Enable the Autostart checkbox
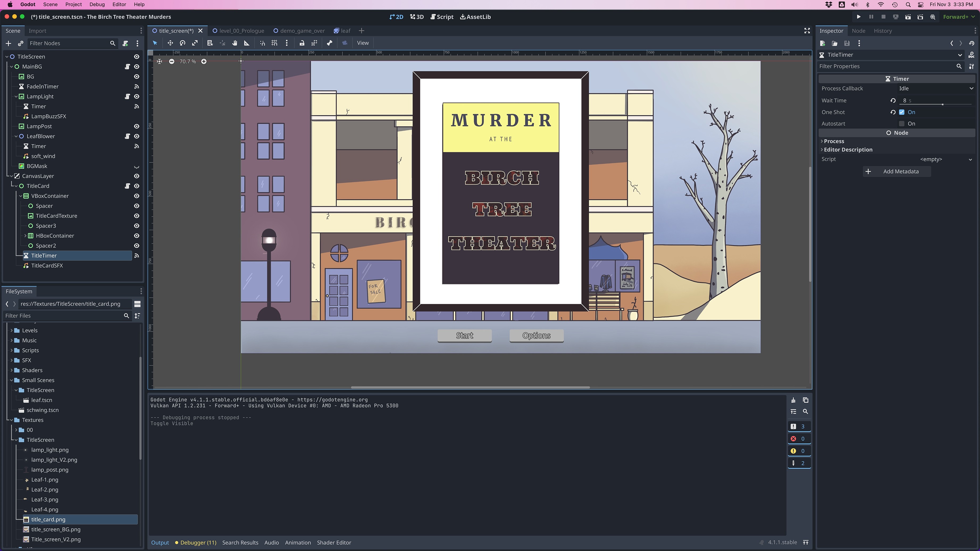Image resolution: width=980 pixels, height=551 pixels. (x=902, y=124)
